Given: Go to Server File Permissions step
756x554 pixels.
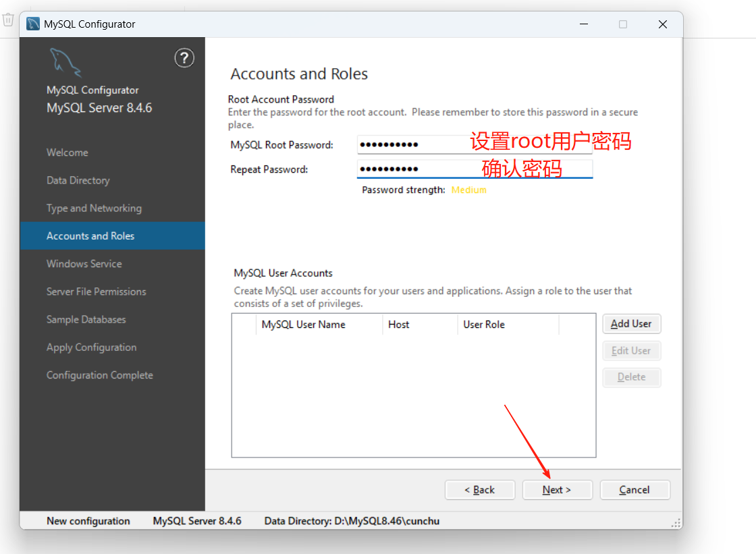Looking at the screenshot, I should (96, 292).
